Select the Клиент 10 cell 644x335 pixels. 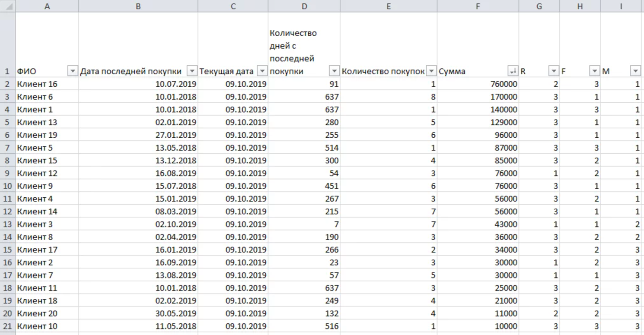[47, 326]
